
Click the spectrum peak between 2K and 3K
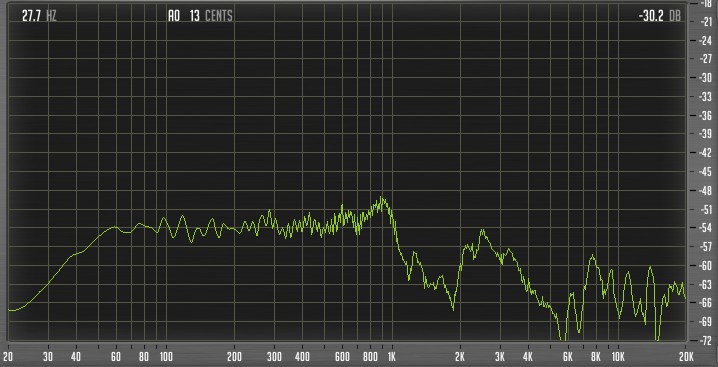click(482, 230)
